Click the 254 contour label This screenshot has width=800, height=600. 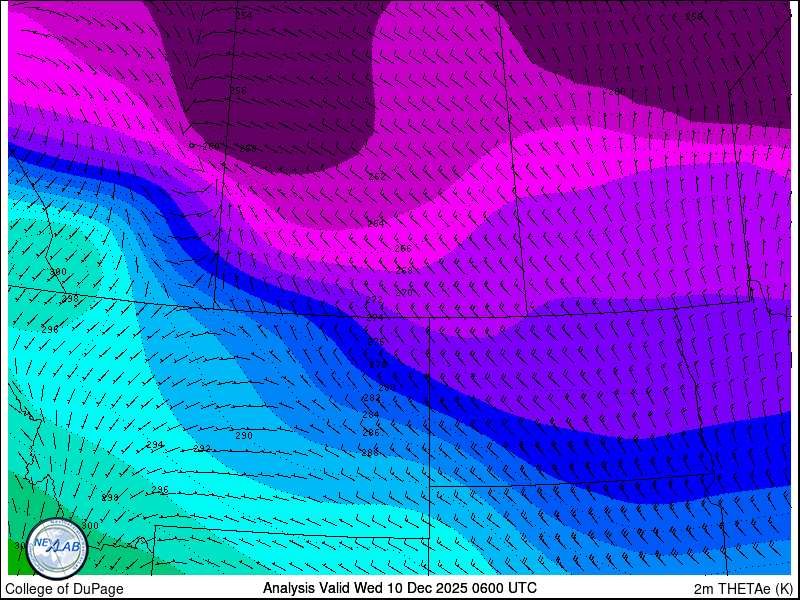[x=244, y=16]
